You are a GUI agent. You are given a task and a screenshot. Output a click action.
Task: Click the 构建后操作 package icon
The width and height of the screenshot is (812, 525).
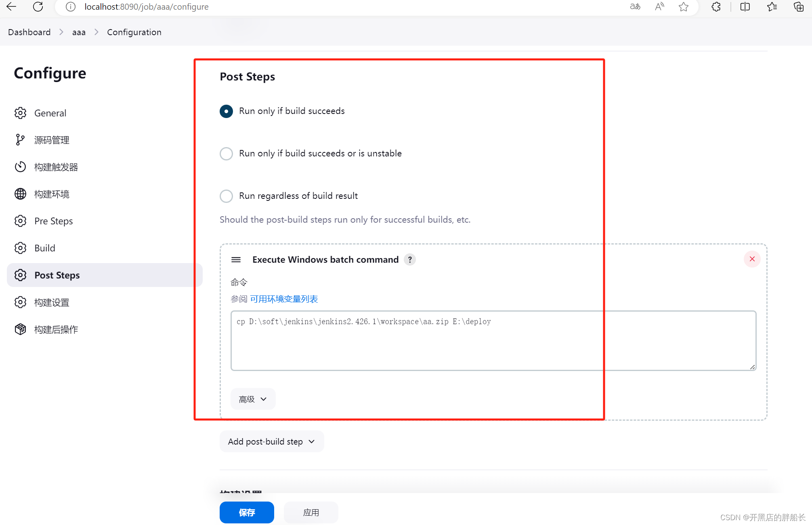20,329
